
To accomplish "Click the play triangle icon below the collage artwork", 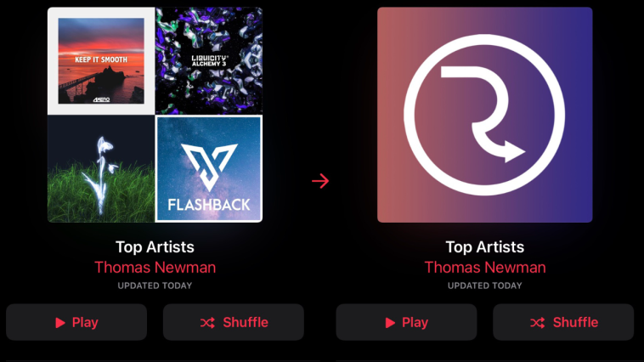I will (x=60, y=323).
